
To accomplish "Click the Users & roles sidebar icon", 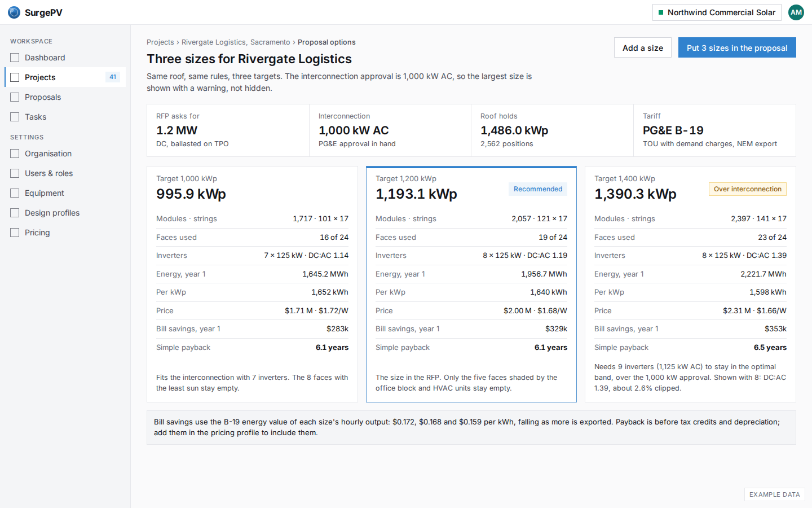I will (x=15, y=173).
